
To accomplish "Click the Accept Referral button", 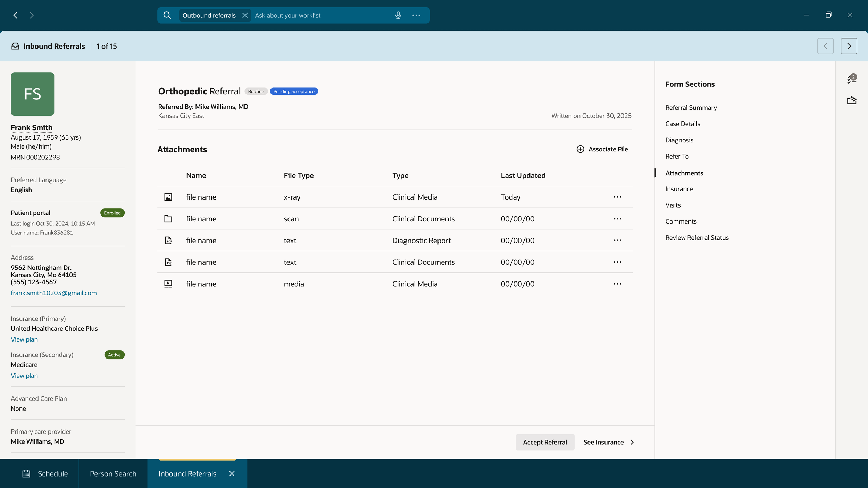I will pos(545,442).
